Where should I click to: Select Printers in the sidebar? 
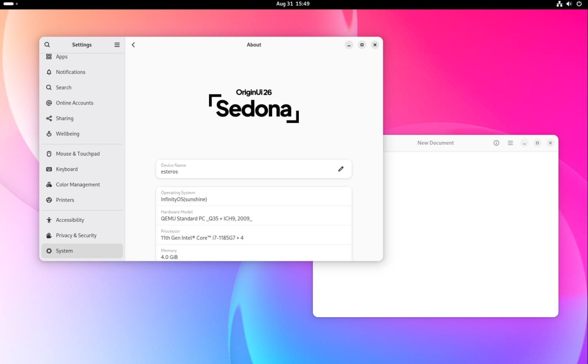[x=82, y=200]
